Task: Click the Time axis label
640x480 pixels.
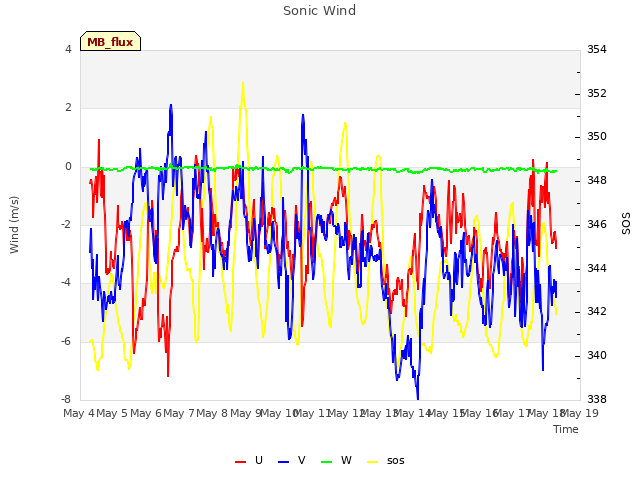Action: 566,429
